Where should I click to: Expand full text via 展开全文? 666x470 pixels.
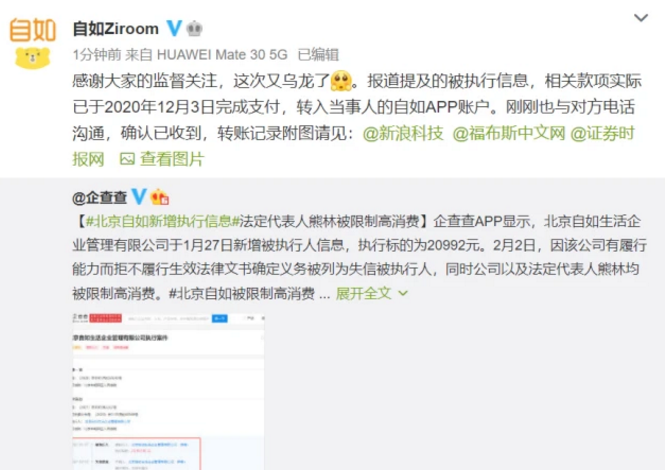pos(363,293)
